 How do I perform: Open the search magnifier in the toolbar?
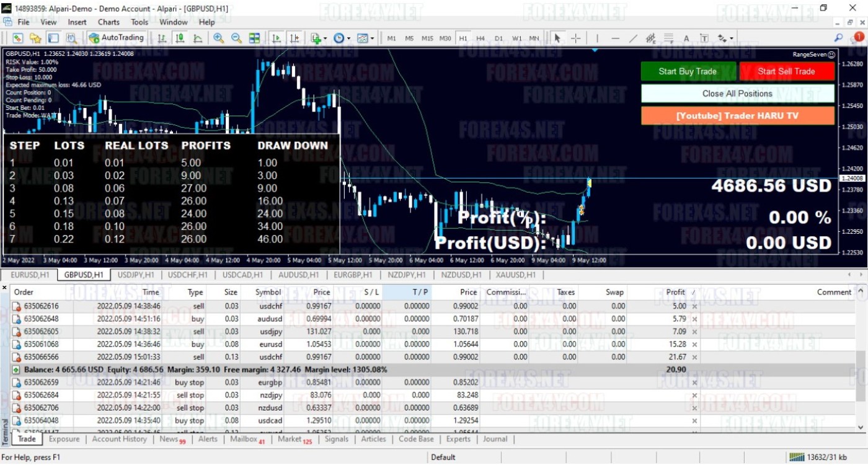click(x=839, y=38)
